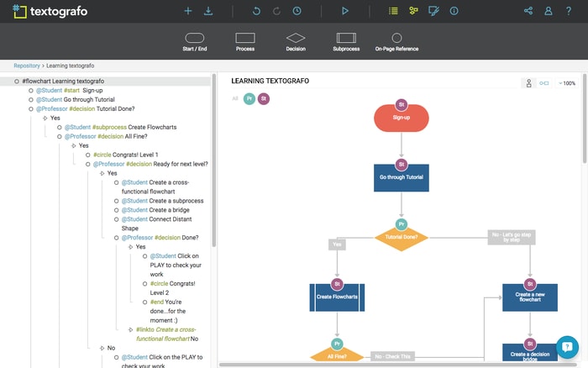588x368 pixels.
Task: Select '#end You're done' outline row
Action: coord(168,311)
